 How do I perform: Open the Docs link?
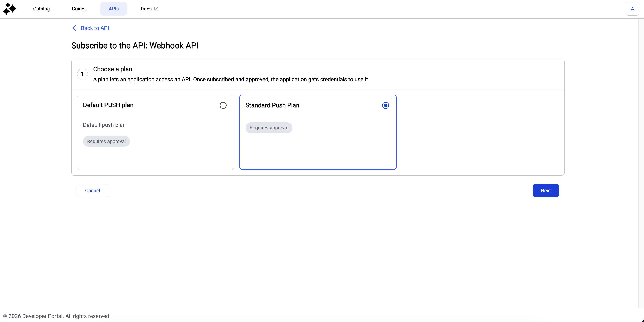coord(146,9)
